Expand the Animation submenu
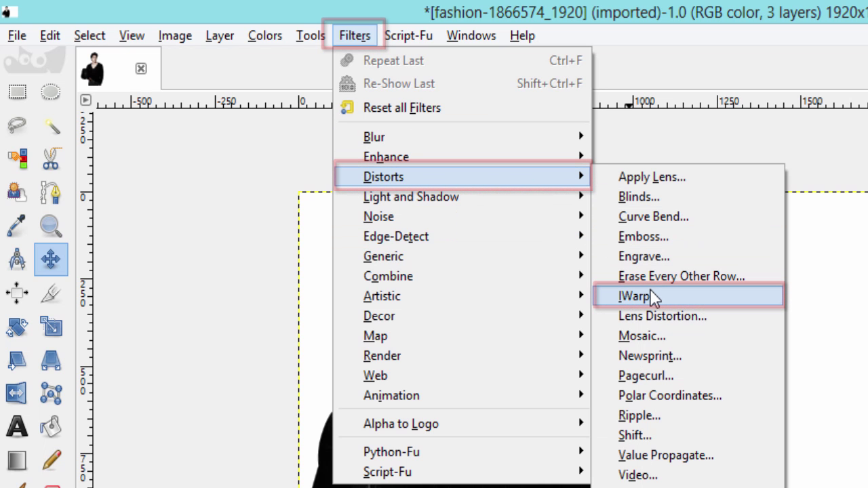868x488 pixels. click(x=463, y=395)
